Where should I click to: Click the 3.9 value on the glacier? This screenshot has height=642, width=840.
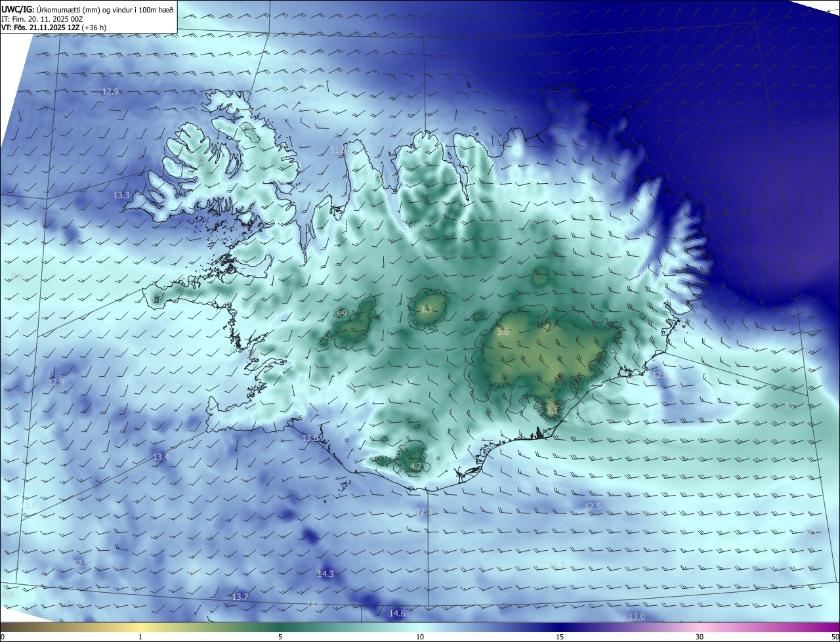(341, 314)
